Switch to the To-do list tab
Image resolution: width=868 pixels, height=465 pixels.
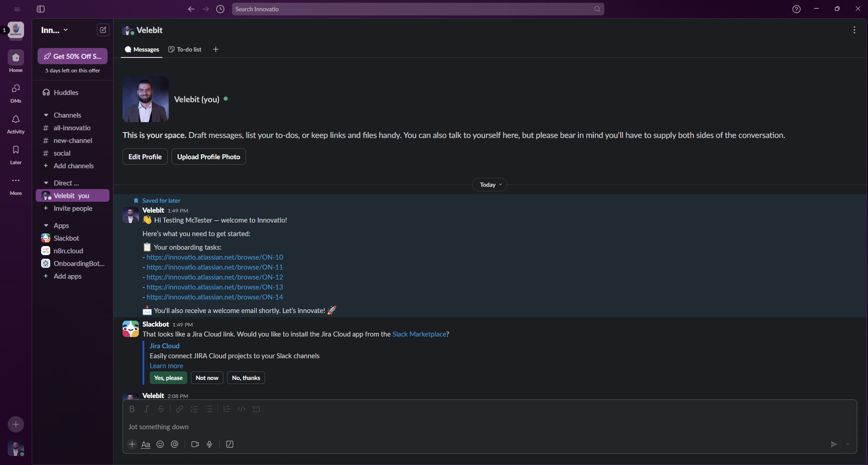click(185, 49)
